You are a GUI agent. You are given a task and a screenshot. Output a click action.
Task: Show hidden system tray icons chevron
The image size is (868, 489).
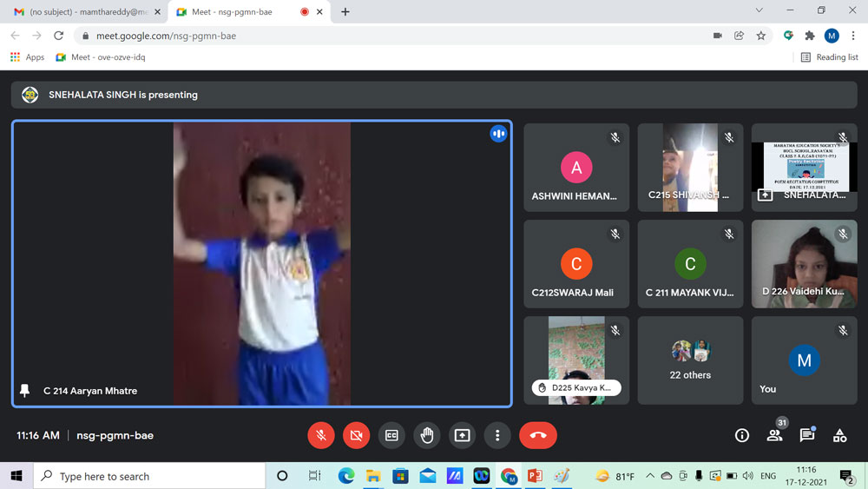pyautogui.click(x=649, y=476)
